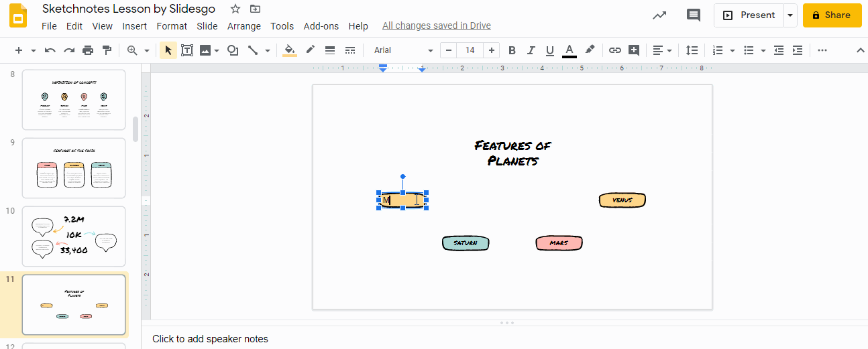Click the Undo icon

coord(50,50)
